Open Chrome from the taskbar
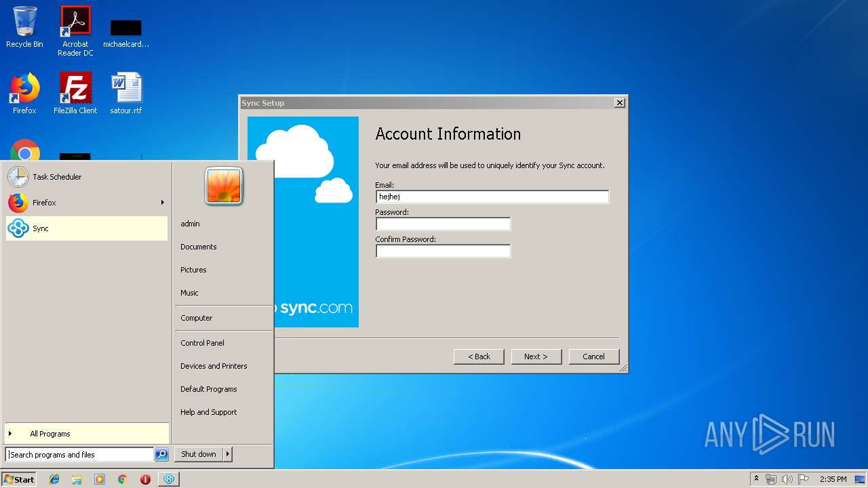The image size is (868, 488). (122, 479)
